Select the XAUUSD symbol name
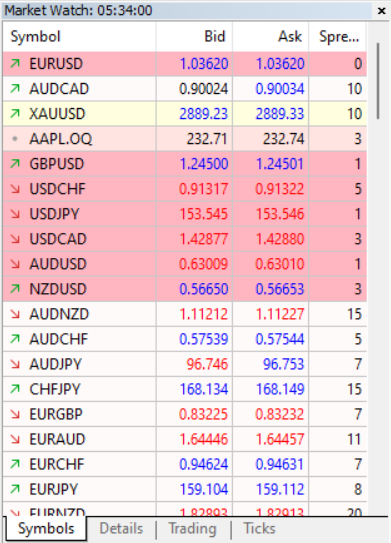391x543 pixels. coord(57,114)
